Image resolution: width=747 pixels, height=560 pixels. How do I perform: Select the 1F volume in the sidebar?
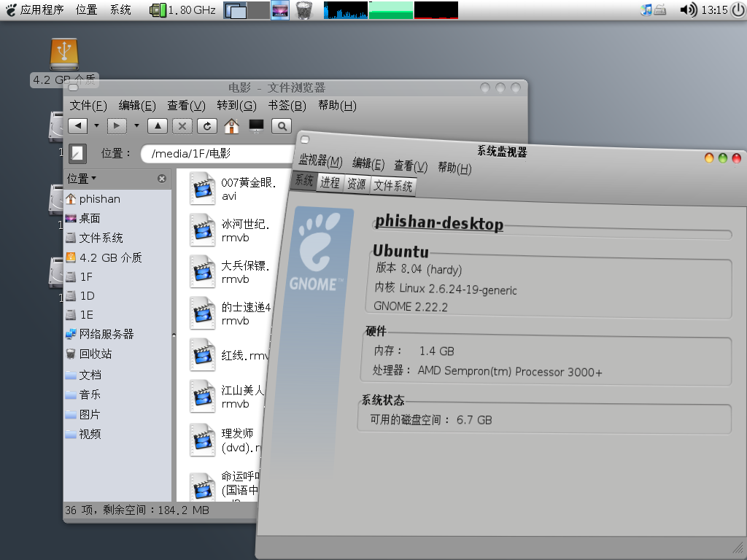coord(79,276)
